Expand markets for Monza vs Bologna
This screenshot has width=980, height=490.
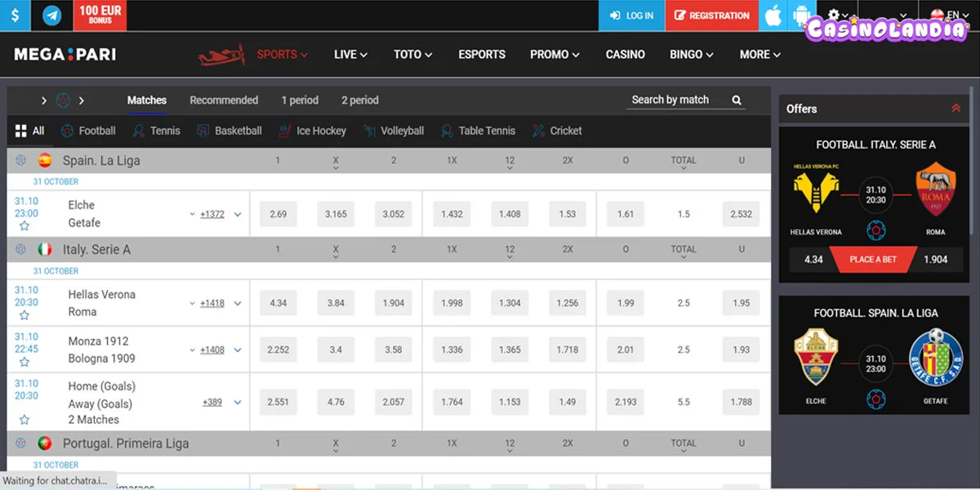[x=238, y=350]
